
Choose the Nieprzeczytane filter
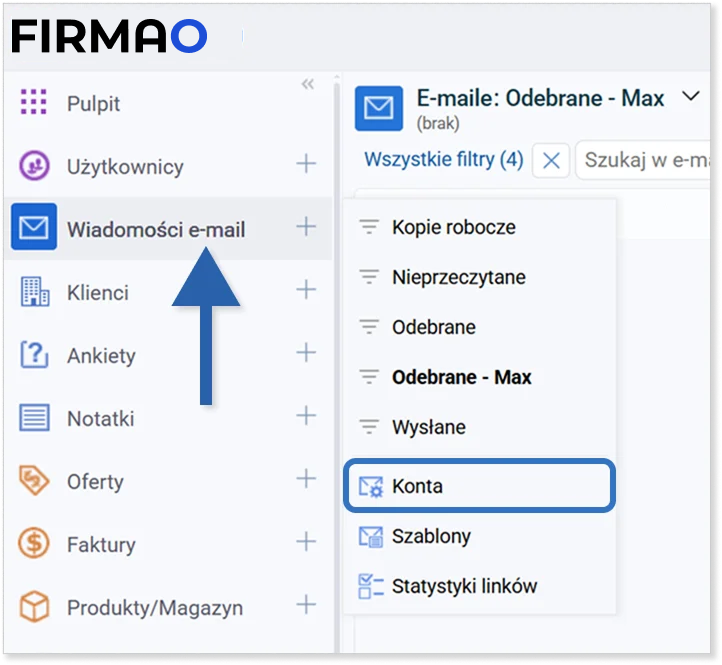coord(458,277)
